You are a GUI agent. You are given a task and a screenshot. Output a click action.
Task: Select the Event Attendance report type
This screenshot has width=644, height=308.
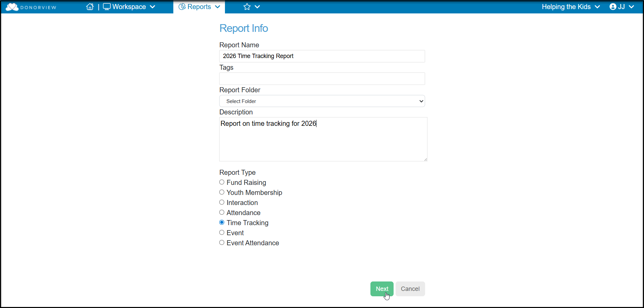[x=222, y=243]
